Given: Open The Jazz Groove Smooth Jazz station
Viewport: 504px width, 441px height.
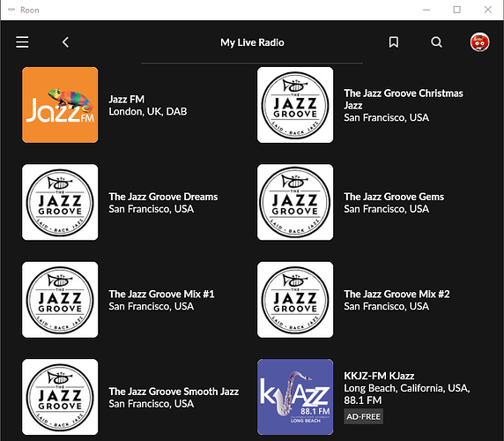Looking at the screenshot, I should click(174, 398).
